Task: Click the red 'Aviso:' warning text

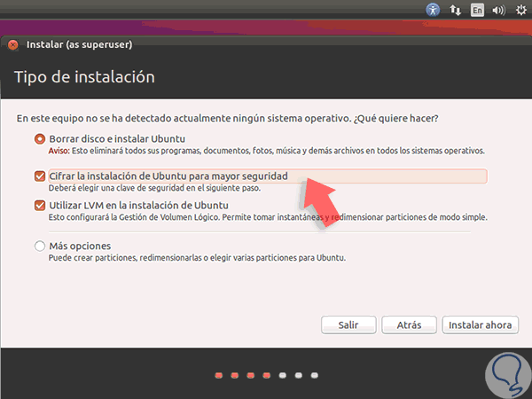Action: coord(59,151)
